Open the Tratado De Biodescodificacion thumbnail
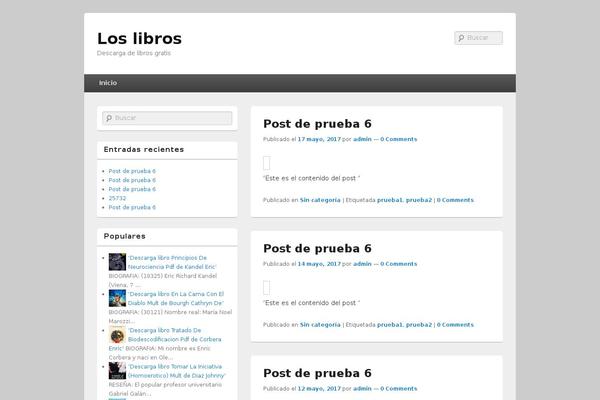600x400 pixels. (x=117, y=335)
